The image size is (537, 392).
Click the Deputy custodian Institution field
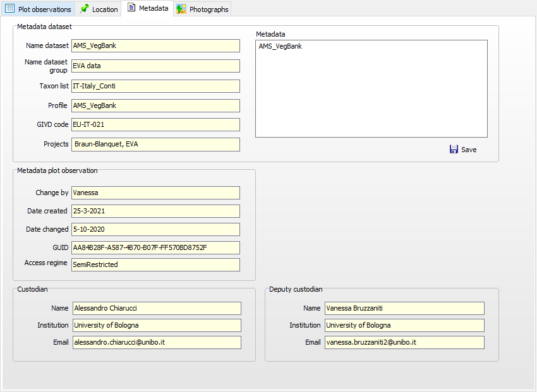404,325
